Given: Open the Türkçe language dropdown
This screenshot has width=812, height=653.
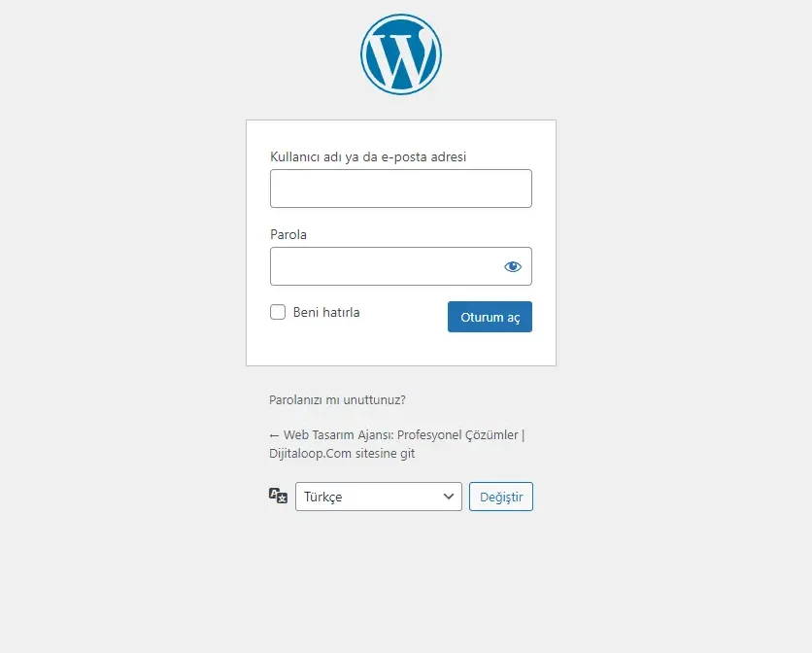Looking at the screenshot, I should pyautogui.click(x=379, y=497).
